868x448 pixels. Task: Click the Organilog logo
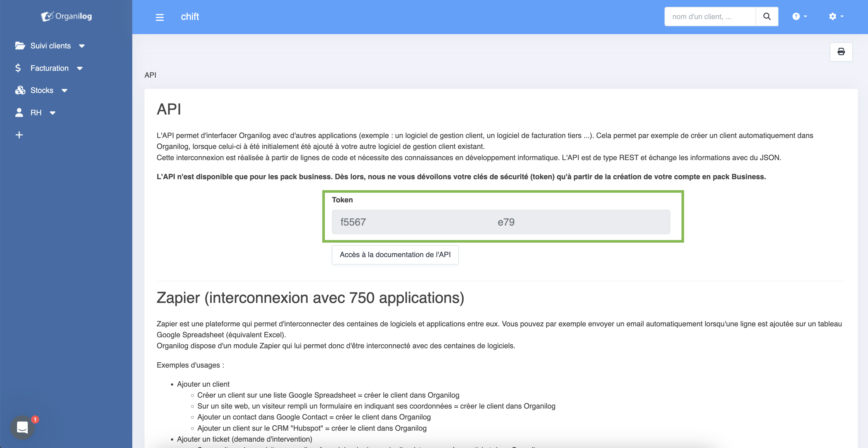66,16
